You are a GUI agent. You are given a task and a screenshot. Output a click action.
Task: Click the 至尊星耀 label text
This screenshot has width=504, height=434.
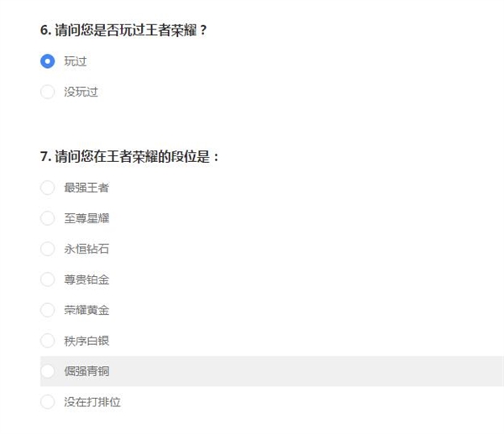(x=86, y=218)
